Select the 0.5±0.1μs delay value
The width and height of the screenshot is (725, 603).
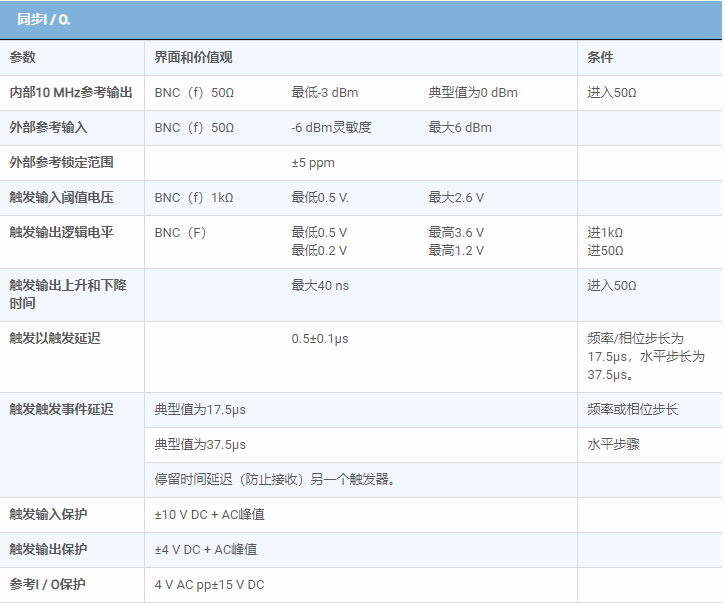pyautogui.click(x=320, y=339)
